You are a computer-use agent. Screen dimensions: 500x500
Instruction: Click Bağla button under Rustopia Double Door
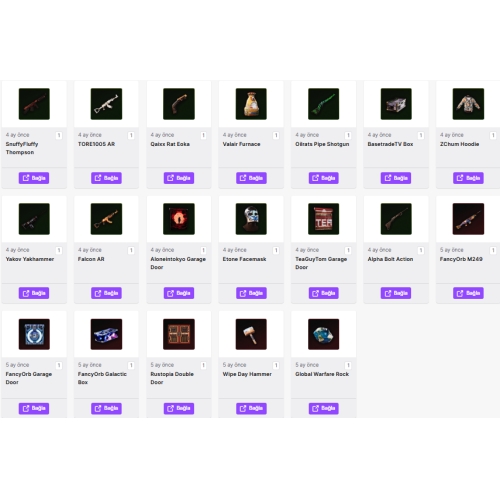click(179, 408)
